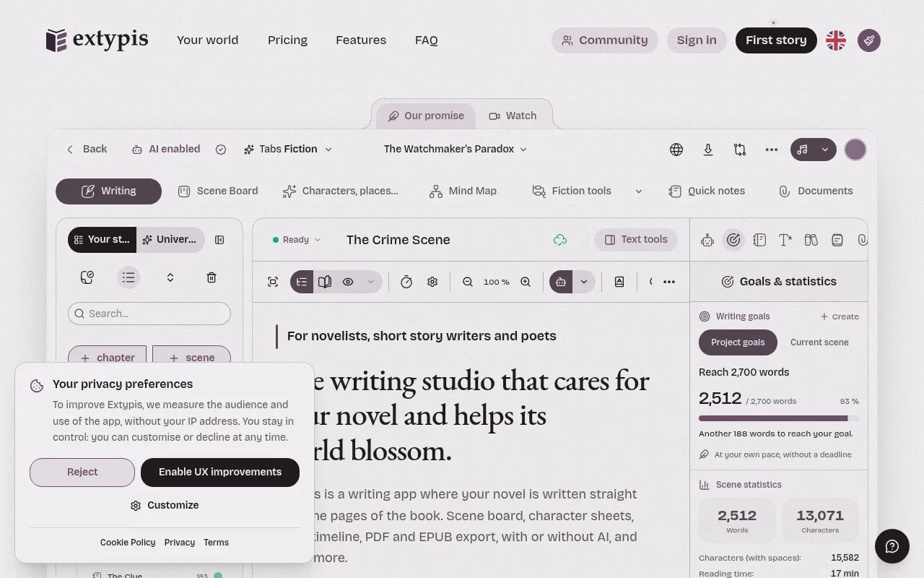Open the Ready status dropdown
This screenshot has height=578, width=924.
point(296,240)
